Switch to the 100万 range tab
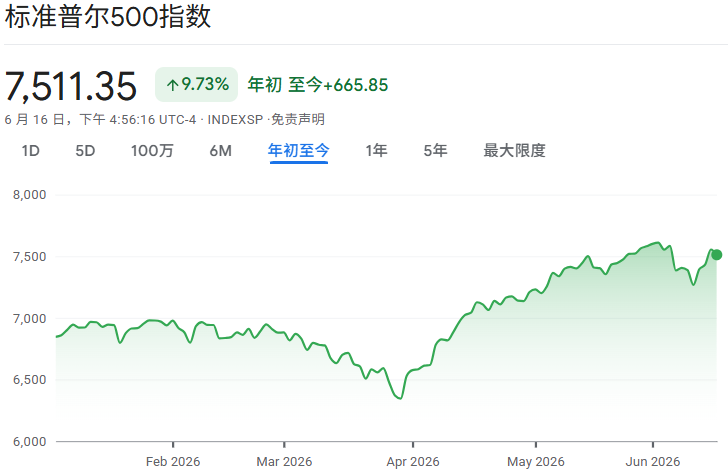 tap(152, 151)
